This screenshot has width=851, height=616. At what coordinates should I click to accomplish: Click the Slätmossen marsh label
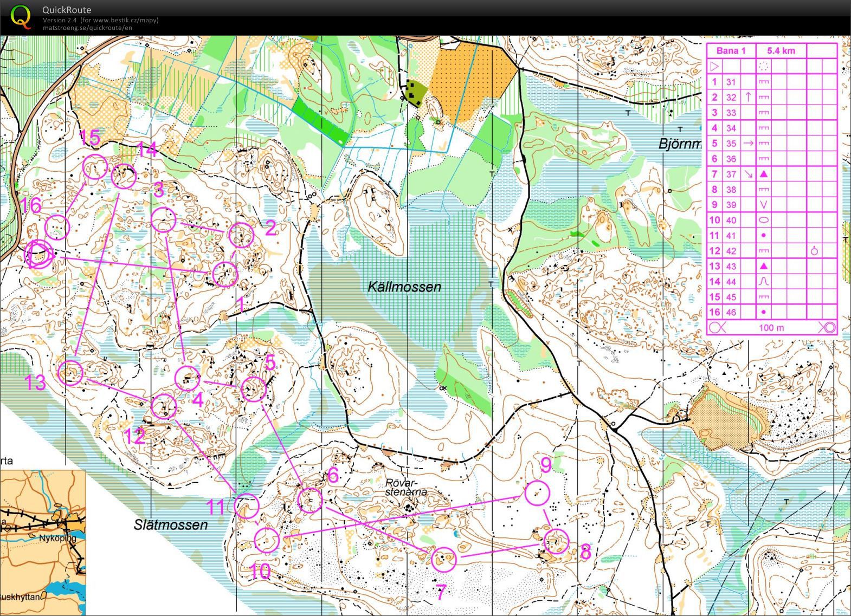coord(171,524)
